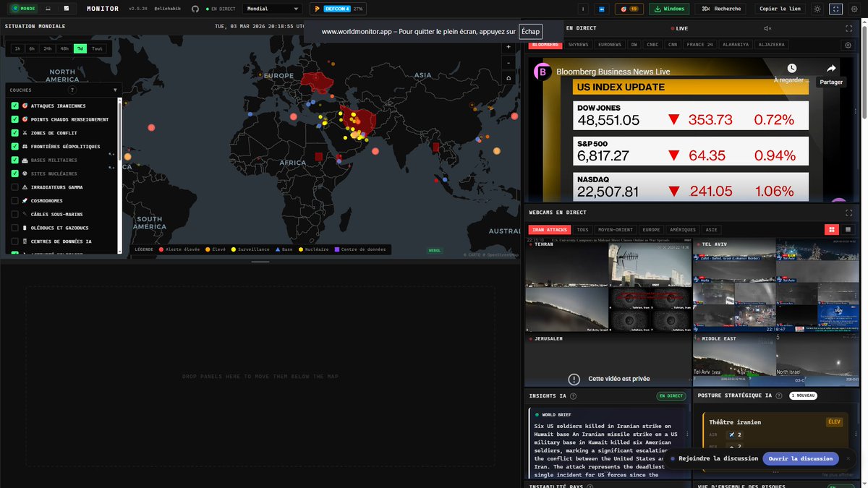Uncheck the Zones de Conflit layer
The width and height of the screenshot is (868, 488).
pyautogui.click(x=14, y=133)
